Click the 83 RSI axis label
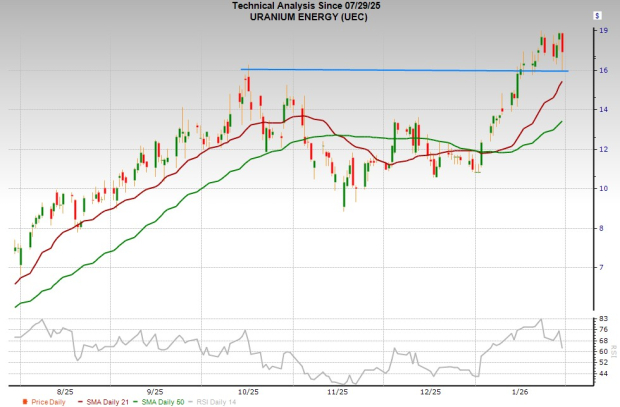Viewport: 620px width, 407px height. click(x=604, y=319)
